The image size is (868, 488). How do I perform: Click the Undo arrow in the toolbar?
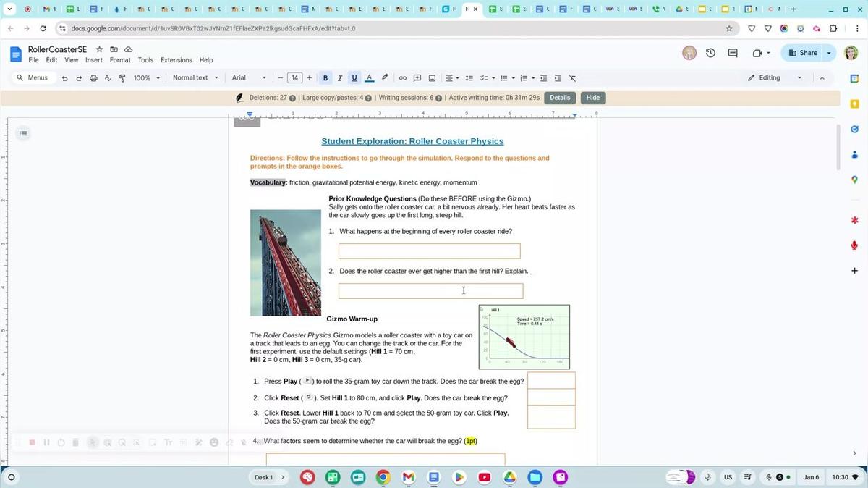(x=65, y=78)
